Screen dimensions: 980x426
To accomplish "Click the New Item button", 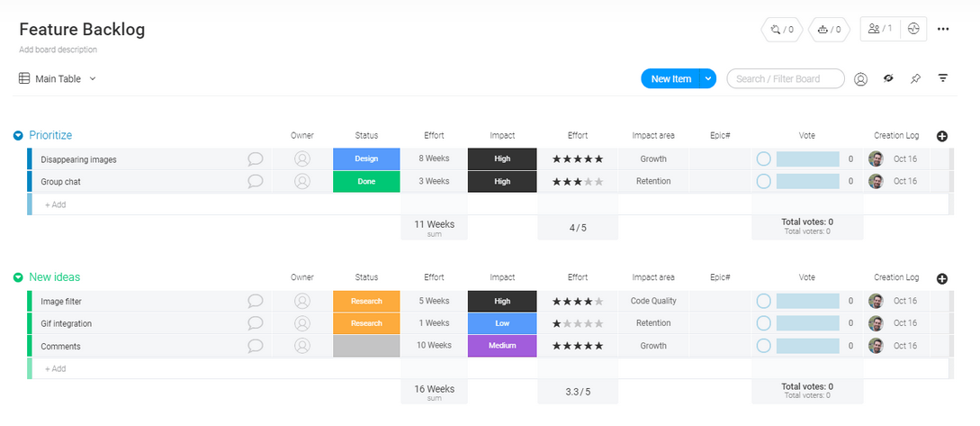I will coord(670,79).
